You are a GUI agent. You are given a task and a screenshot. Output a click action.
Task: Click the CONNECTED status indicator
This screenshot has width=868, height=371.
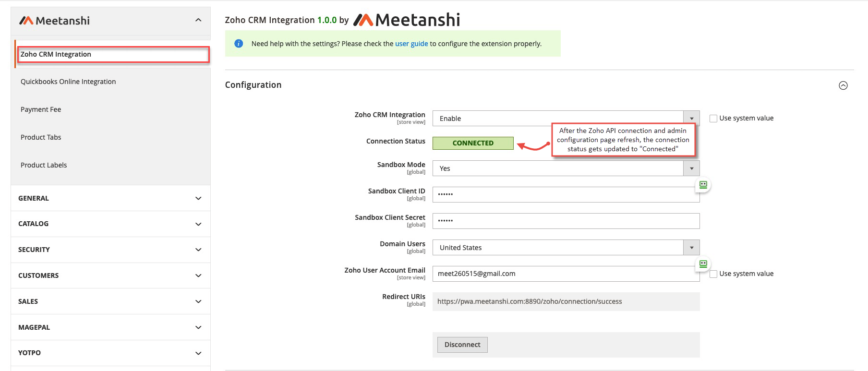click(x=473, y=143)
